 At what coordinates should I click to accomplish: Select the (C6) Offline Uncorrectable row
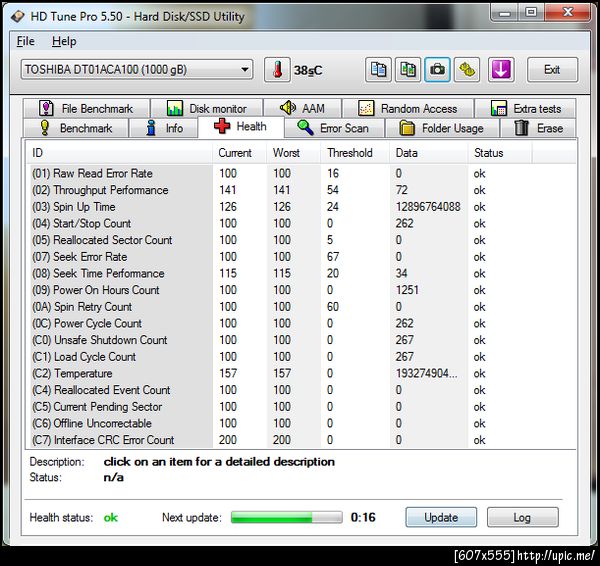pyautogui.click(x=300, y=423)
